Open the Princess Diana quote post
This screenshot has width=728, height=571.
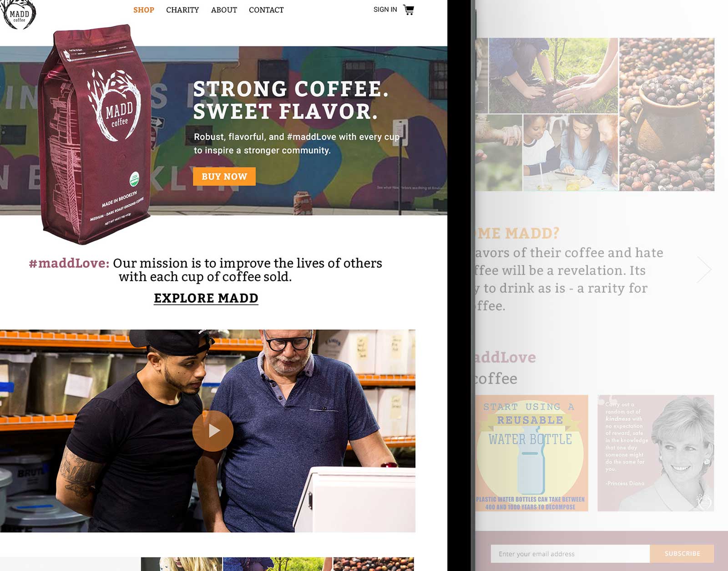656,453
